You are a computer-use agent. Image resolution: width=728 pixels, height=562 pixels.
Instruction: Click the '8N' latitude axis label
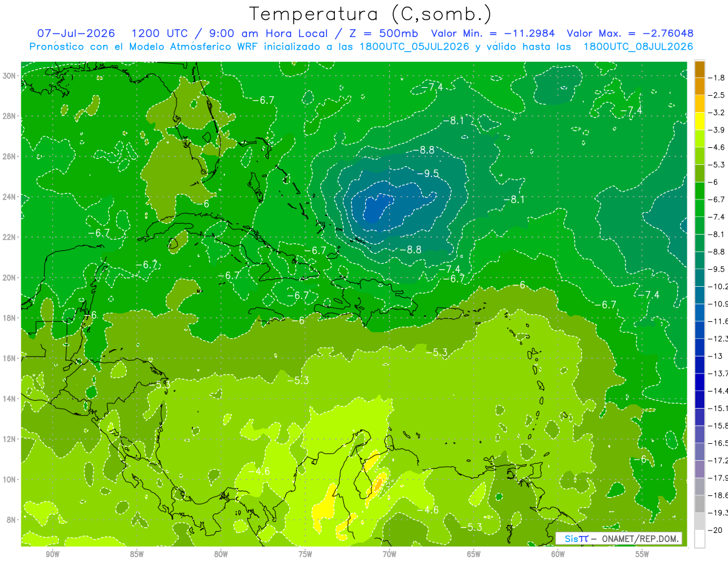click(x=12, y=520)
